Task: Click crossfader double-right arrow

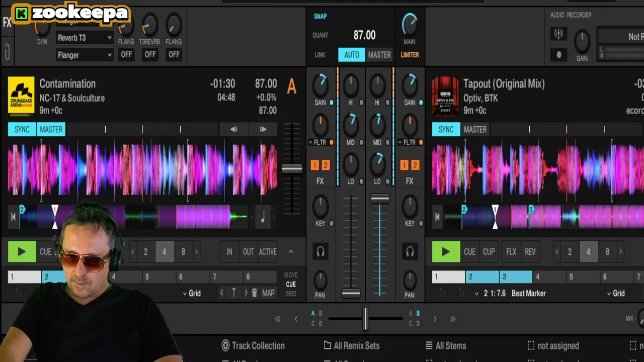Action: [x=453, y=319]
